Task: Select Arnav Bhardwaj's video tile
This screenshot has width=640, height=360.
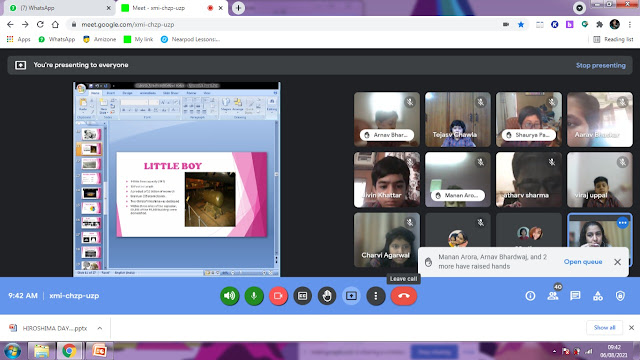Action: pos(387,119)
